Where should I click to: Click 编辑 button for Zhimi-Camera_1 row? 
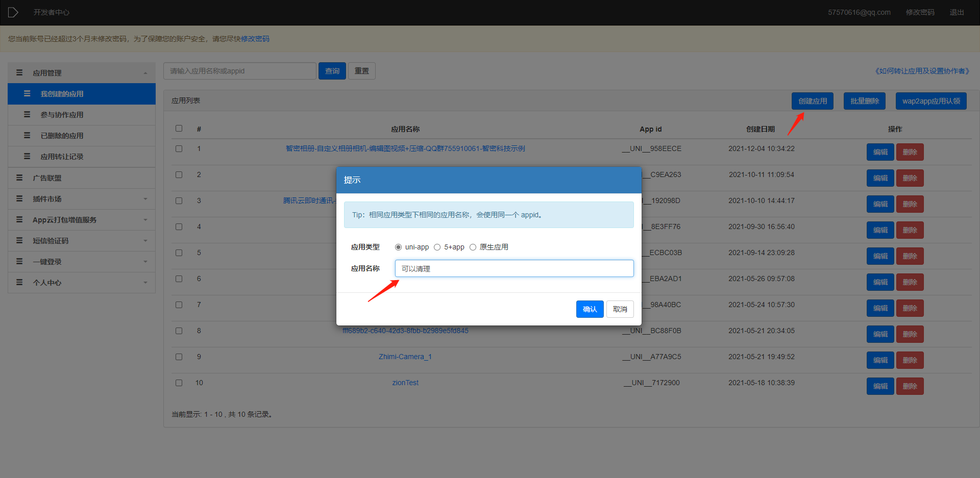pos(880,360)
